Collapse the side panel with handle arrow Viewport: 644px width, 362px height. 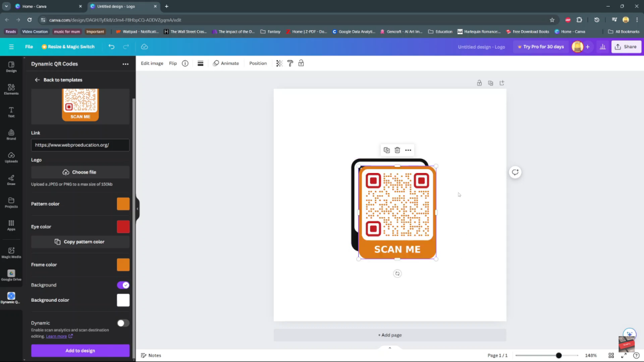137,209
